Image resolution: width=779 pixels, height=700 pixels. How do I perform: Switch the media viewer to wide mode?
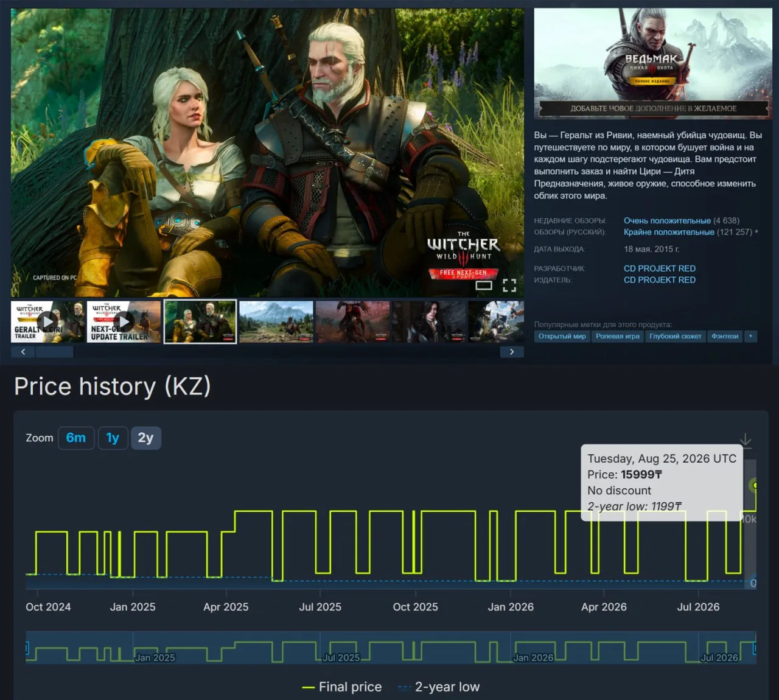[484, 285]
